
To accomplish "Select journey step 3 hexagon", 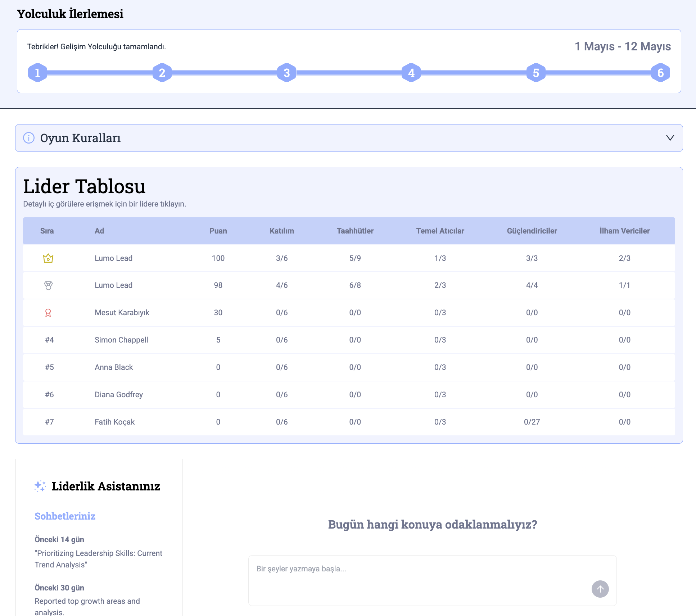I will 286,73.
